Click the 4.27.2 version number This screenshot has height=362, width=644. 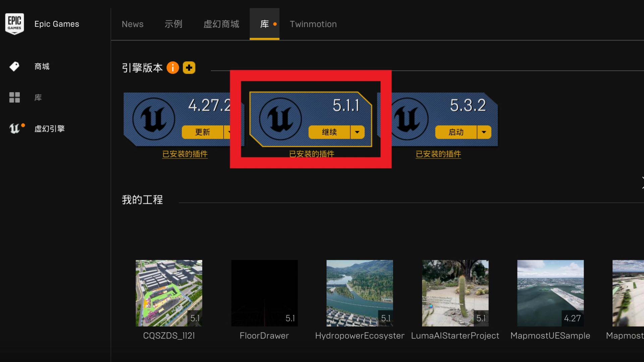click(x=209, y=106)
